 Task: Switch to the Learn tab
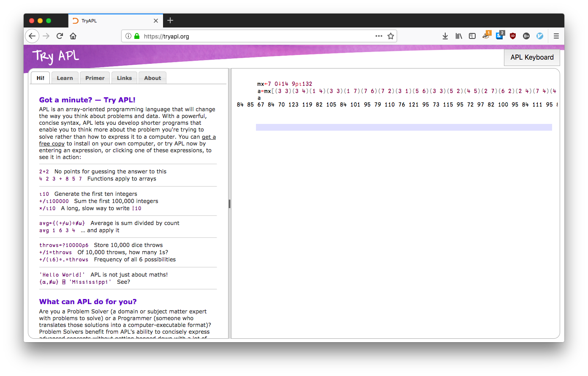coord(65,78)
